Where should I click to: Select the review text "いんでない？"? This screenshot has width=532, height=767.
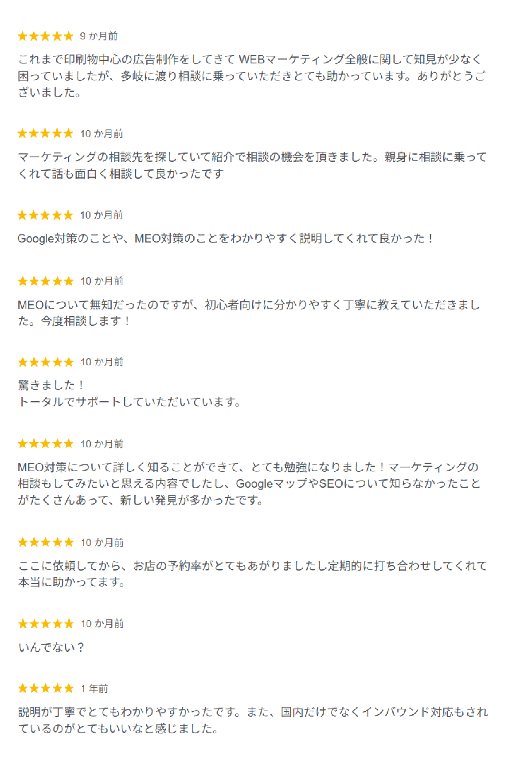(51, 648)
